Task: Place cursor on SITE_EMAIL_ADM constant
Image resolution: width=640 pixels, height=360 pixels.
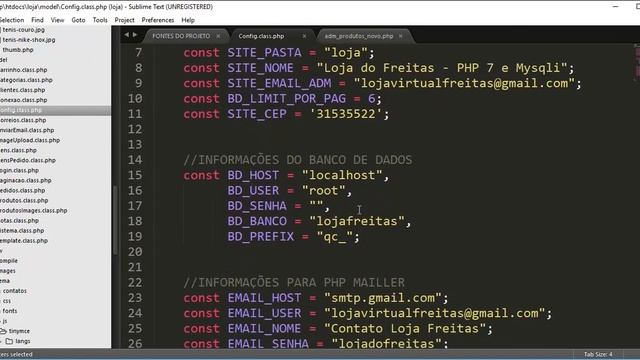Action: [x=279, y=83]
